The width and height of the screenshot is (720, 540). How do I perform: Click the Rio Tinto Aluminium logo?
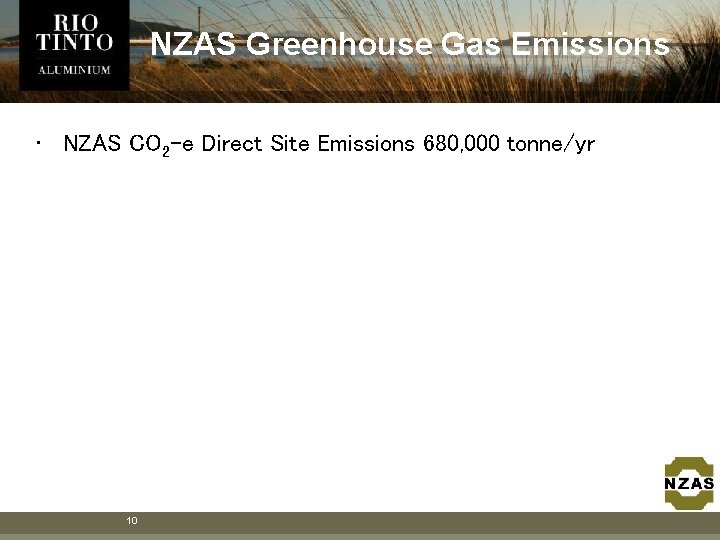click(x=74, y=45)
